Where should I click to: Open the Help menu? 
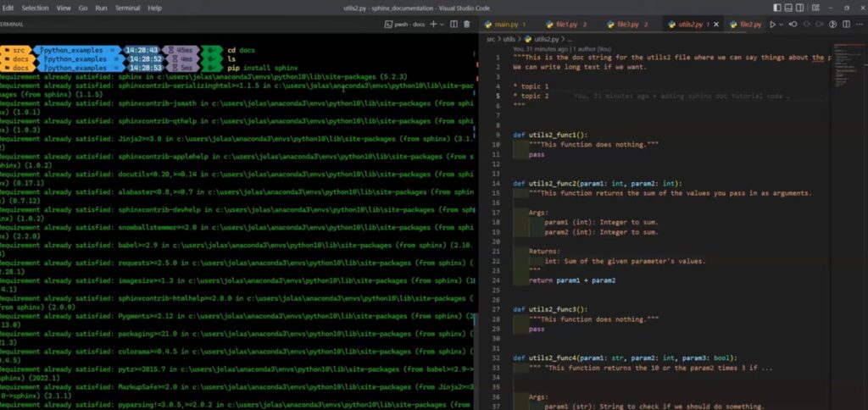pyautogui.click(x=155, y=8)
